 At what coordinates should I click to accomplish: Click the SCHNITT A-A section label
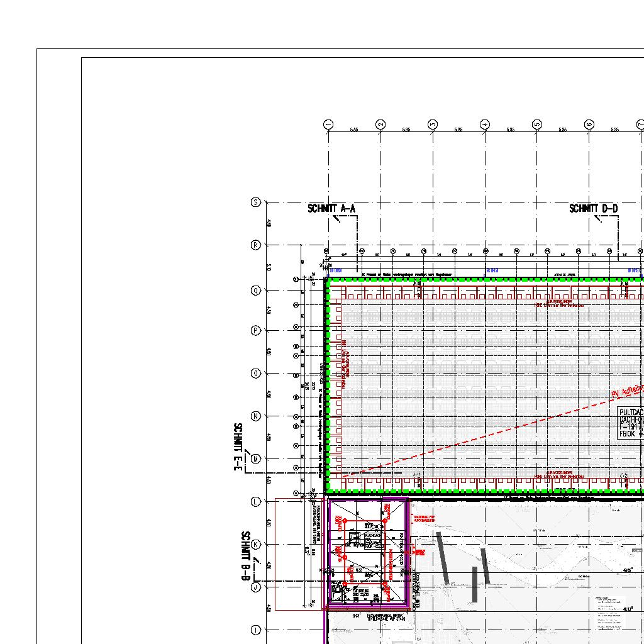(x=331, y=208)
